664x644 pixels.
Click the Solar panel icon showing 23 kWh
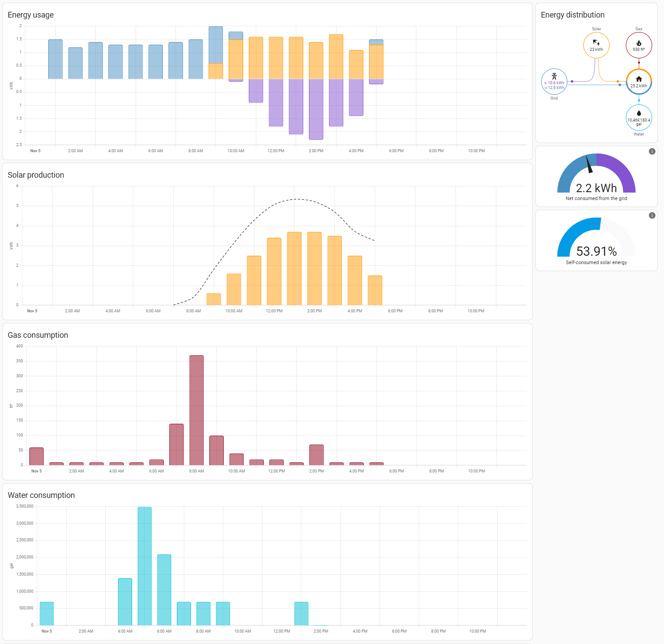[x=596, y=43]
